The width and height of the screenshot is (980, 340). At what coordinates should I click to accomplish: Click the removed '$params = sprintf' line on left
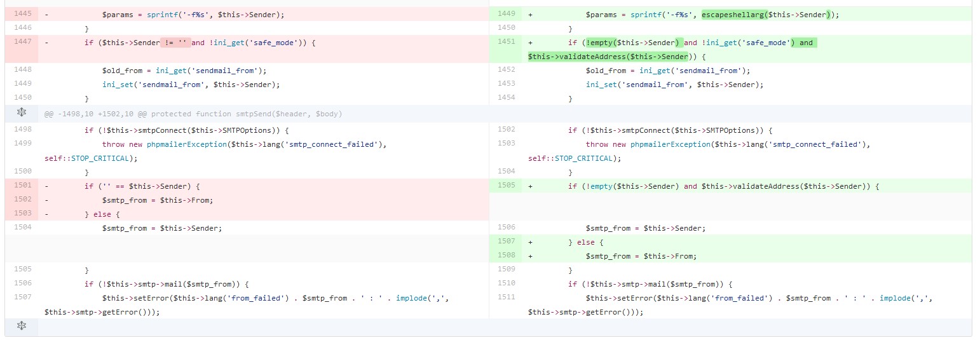coord(193,15)
